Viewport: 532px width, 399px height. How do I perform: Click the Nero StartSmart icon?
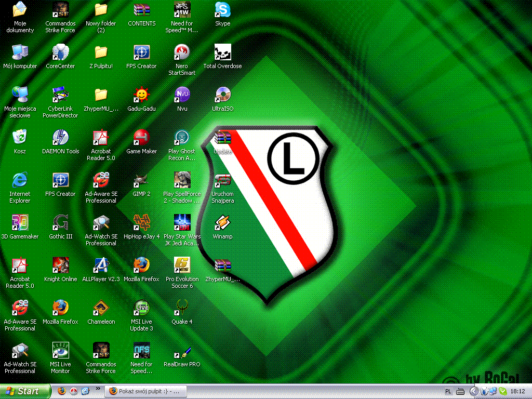182,53
